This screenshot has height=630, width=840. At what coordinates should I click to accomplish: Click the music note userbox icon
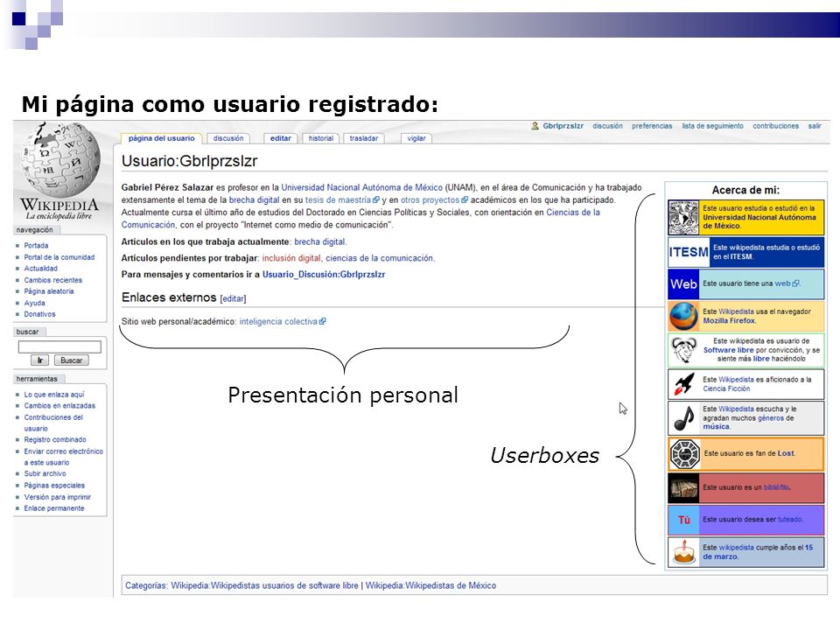pos(684,418)
